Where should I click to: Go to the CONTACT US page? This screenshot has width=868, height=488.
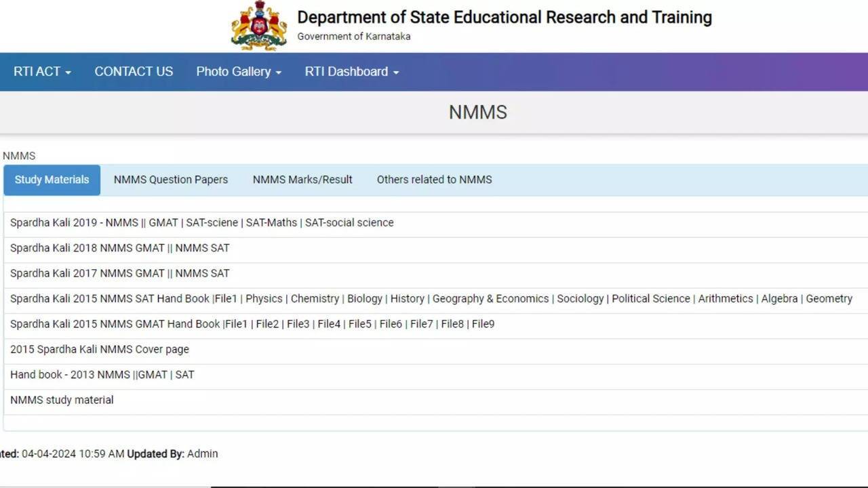(x=134, y=72)
